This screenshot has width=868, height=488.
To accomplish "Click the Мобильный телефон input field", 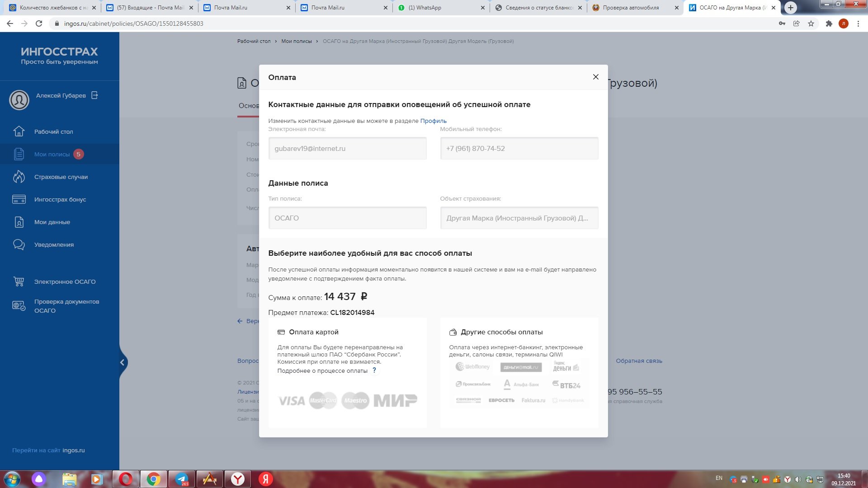I will (519, 148).
